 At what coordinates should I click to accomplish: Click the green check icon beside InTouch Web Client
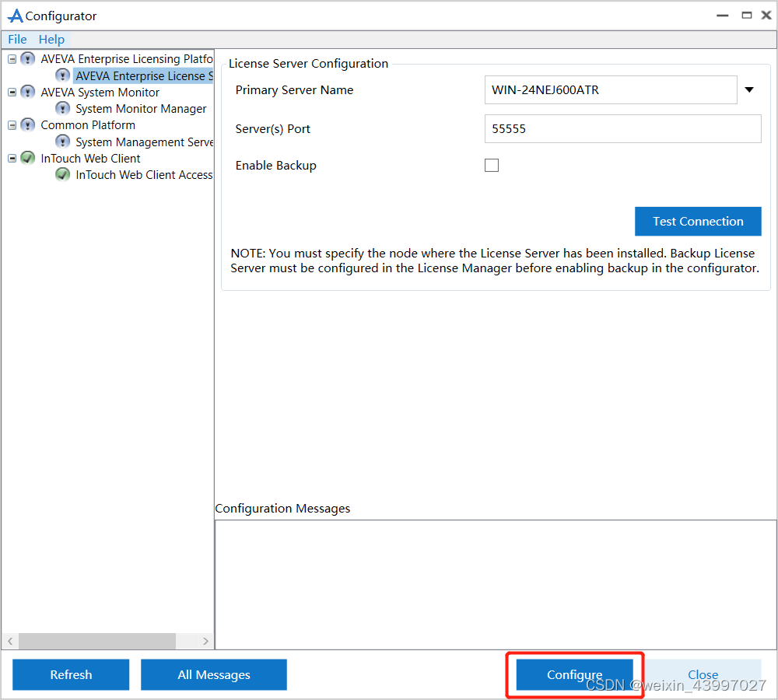pos(28,158)
